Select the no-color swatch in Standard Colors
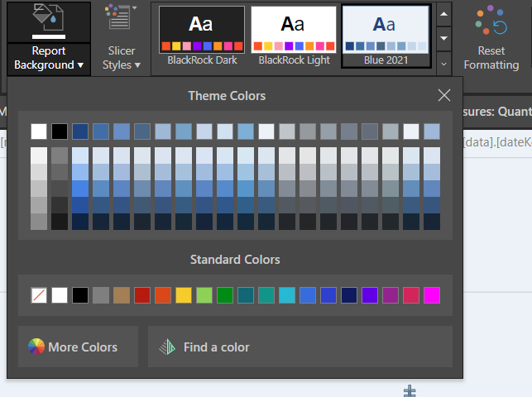Screen dimensions: 532x397 click(39, 295)
